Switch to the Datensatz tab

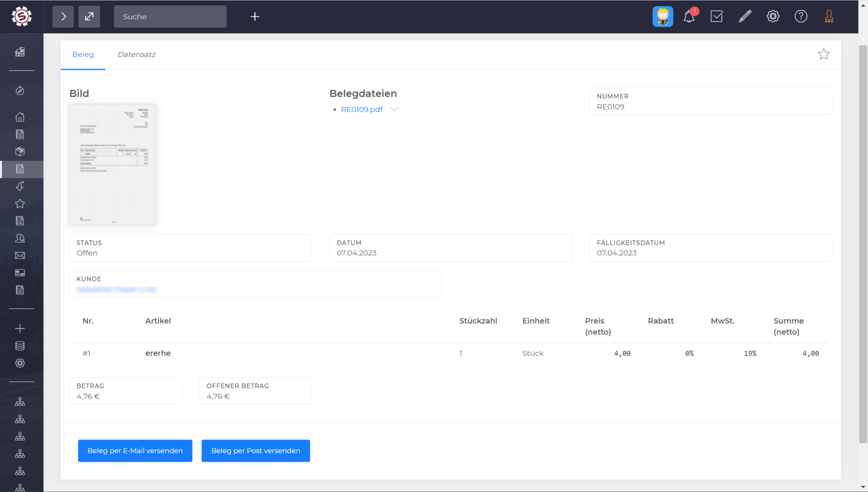tap(137, 55)
